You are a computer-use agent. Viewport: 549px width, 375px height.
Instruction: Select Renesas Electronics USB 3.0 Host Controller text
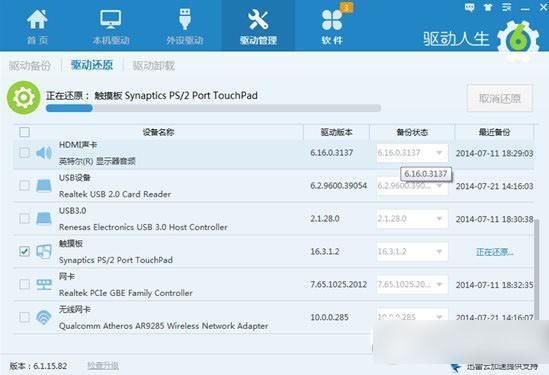coord(143,227)
